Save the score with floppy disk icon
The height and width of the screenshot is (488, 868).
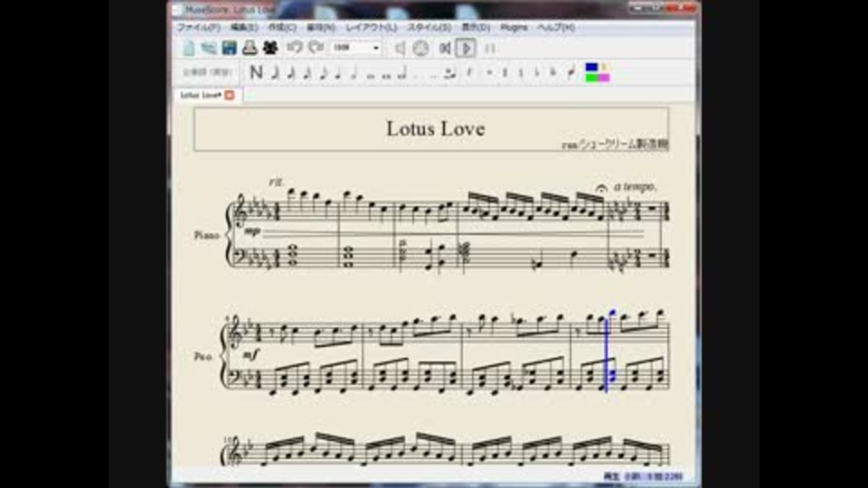(x=229, y=48)
